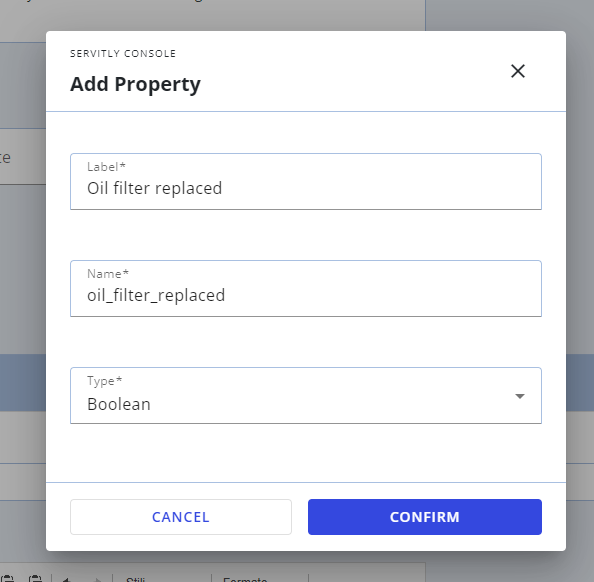Click the SERVITLY CONSOLE header text
The width and height of the screenshot is (594, 582).
point(123,53)
